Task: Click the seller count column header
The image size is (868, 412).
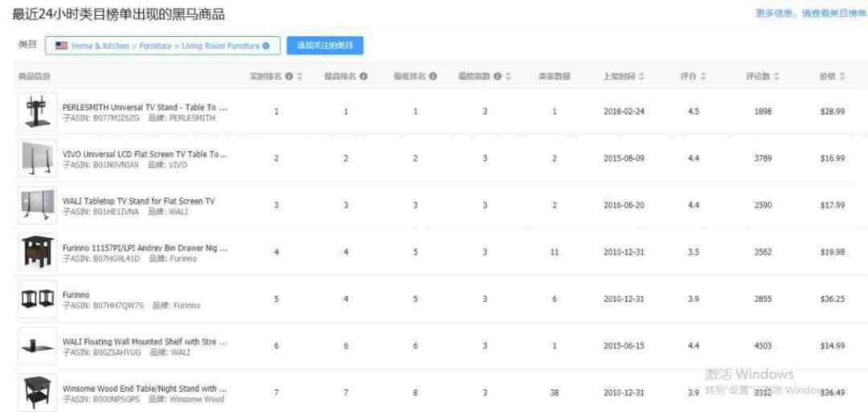Action: (x=555, y=76)
